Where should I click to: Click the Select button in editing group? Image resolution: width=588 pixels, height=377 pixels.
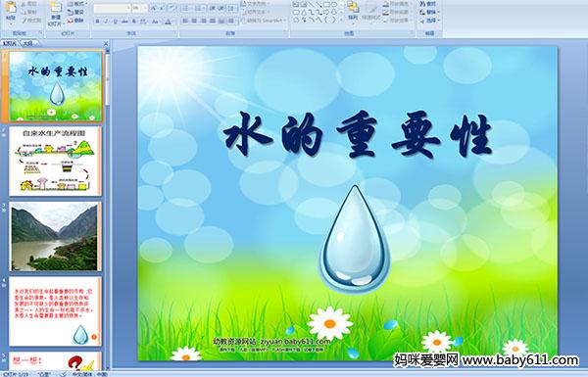[x=429, y=21]
